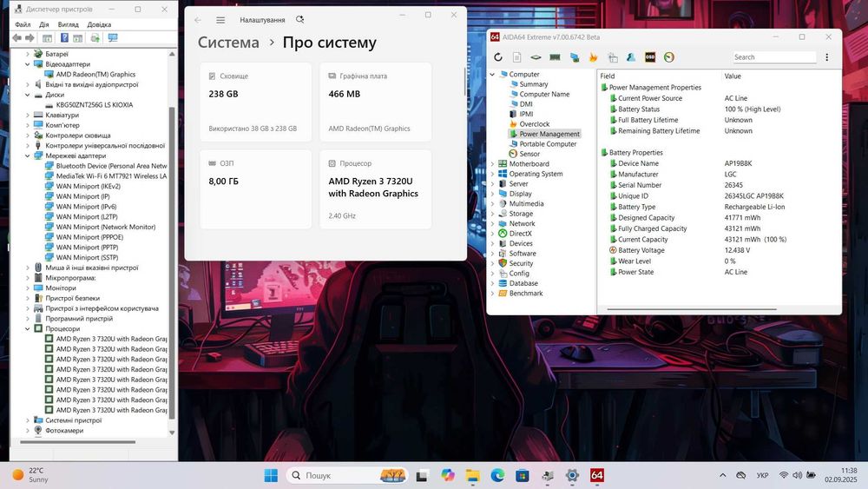Select the Графічна плата 466 MB card
Screen dimensions: 868x489
click(x=375, y=102)
